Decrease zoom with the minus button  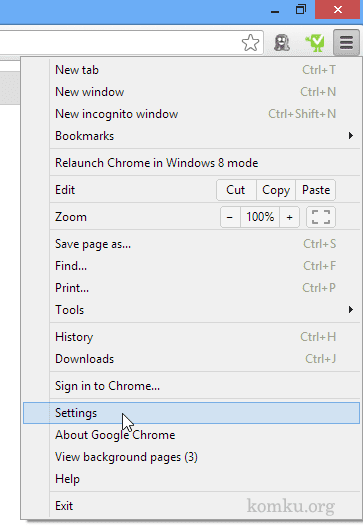click(x=230, y=217)
